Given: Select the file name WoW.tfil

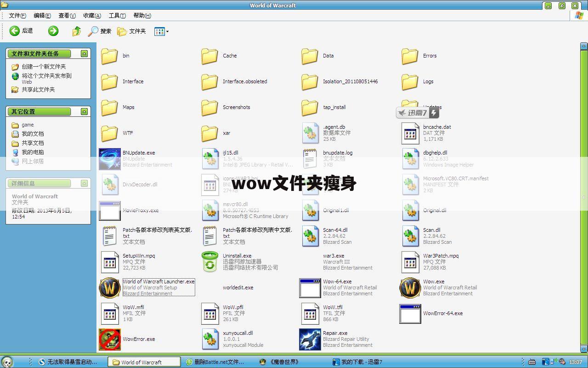Looking at the screenshot, I should (333, 307).
